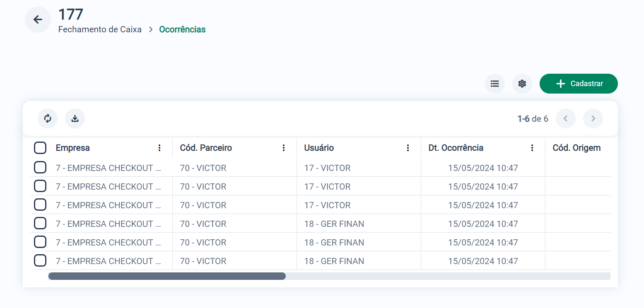Refresh the occurrences table
This screenshot has height=308, width=644.
coord(48,118)
